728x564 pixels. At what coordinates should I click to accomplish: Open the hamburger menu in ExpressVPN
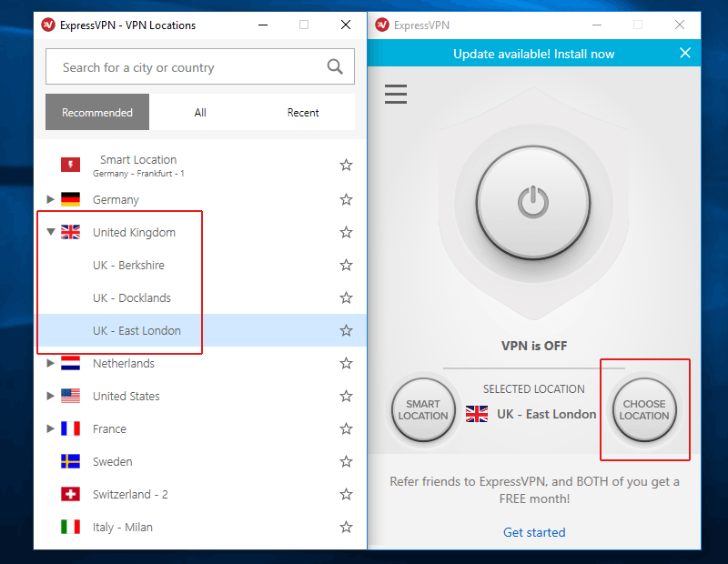(x=396, y=95)
